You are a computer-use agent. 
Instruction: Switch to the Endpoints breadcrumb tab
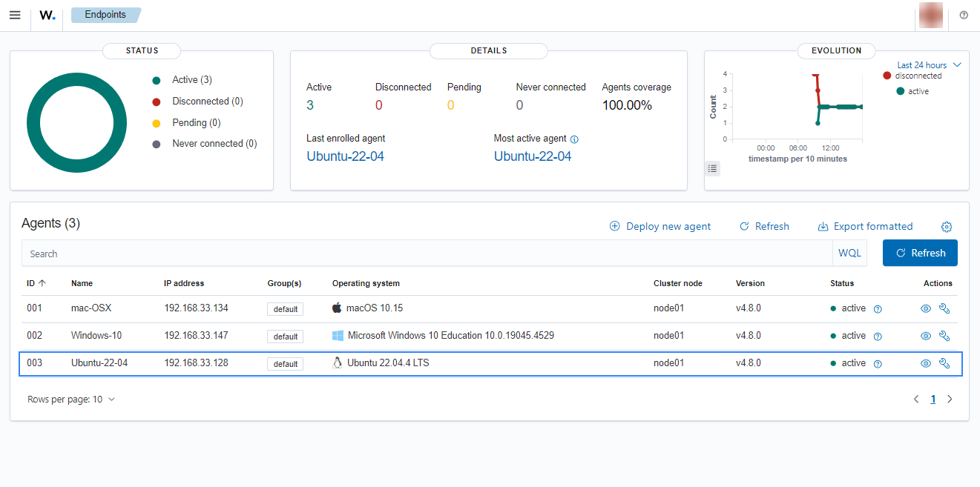click(105, 14)
